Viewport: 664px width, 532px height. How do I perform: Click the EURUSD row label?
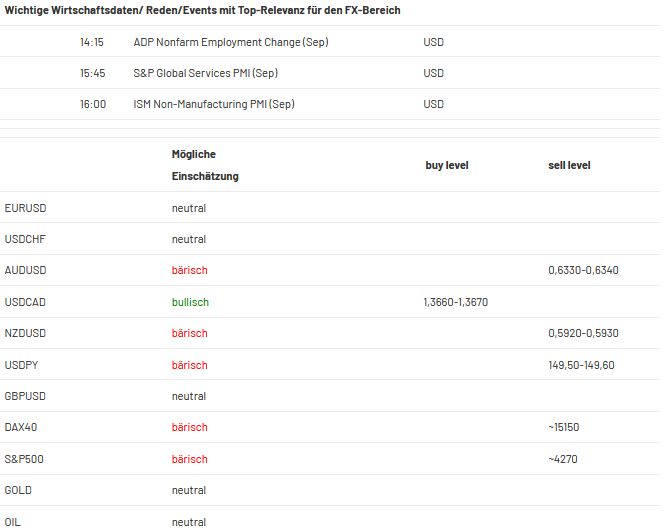[x=25, y=208]
